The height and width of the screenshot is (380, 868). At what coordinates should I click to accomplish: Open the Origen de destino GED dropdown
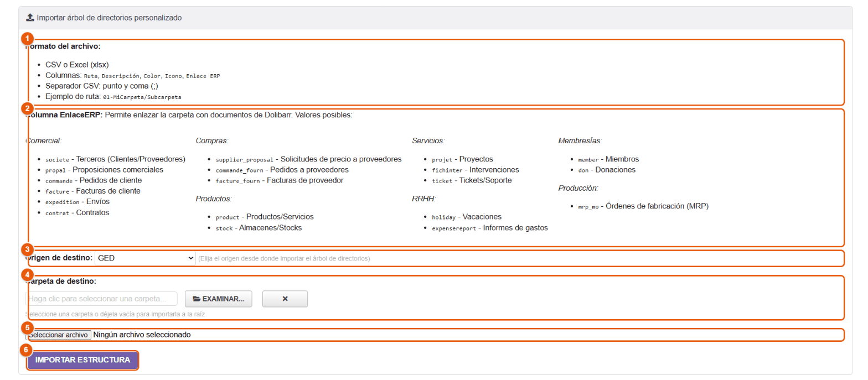click(x=145, y=258)
